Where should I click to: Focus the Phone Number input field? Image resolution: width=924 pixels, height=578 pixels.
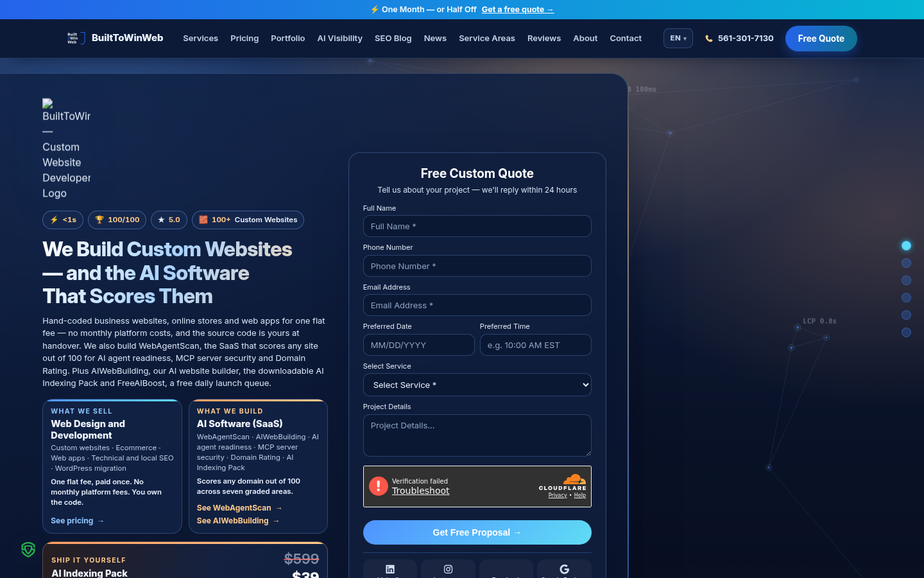pyautogui.click(x=477, y=266)
